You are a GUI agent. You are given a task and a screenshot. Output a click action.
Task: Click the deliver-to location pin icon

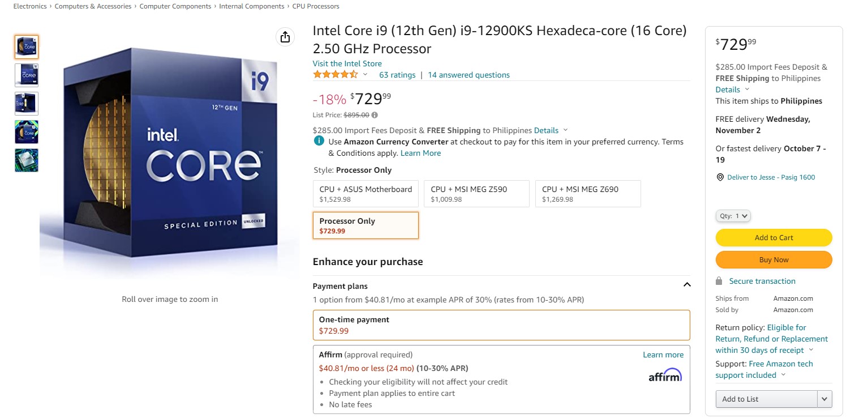pos(720,177)
